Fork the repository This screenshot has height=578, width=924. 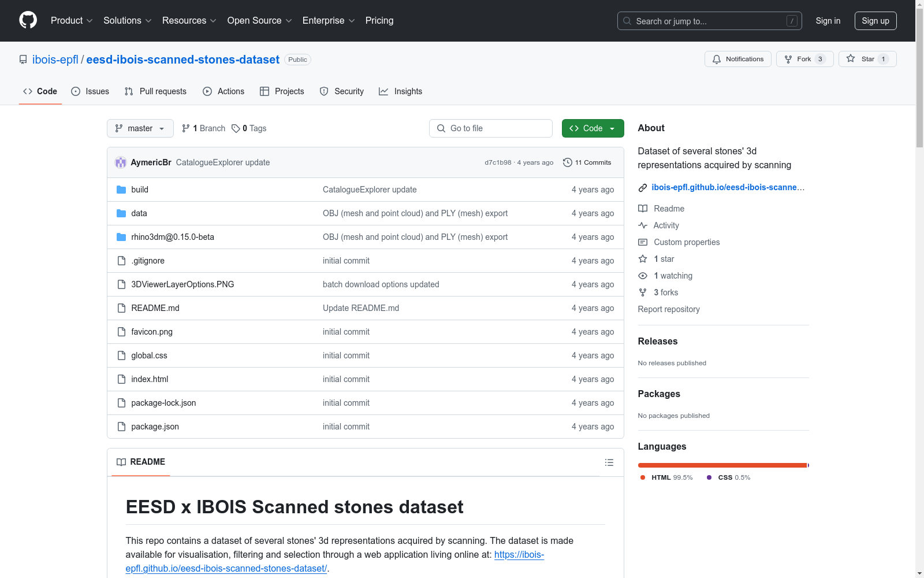[x=805, y=59]
